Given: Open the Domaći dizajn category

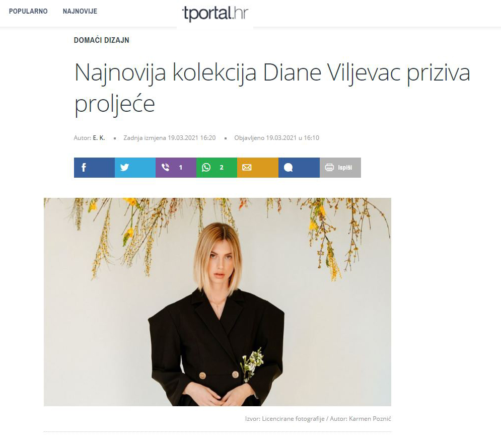Looking at the screenshot, I should coord(102,40).
